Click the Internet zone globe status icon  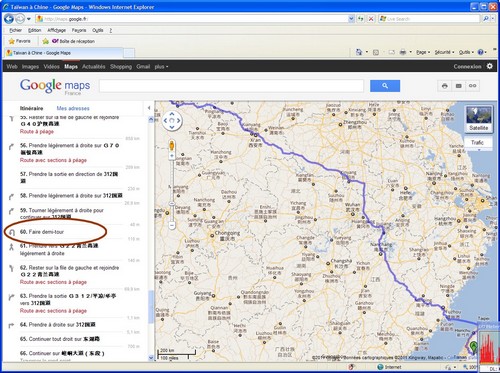[x=380, y=367]
